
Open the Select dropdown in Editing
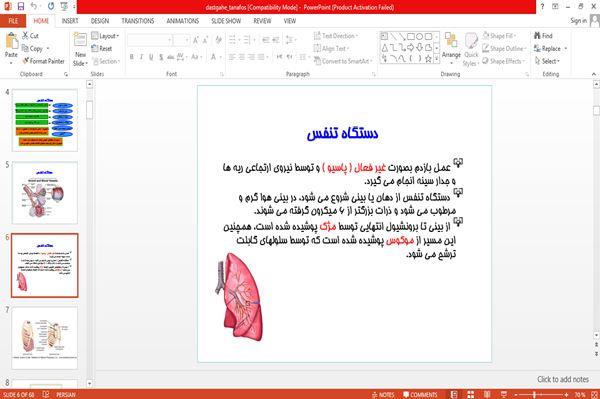point(547,61)
